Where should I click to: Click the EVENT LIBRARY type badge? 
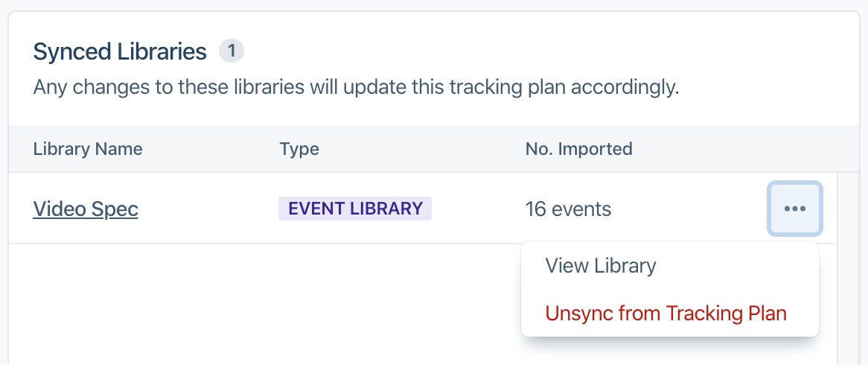click(355, 209)
